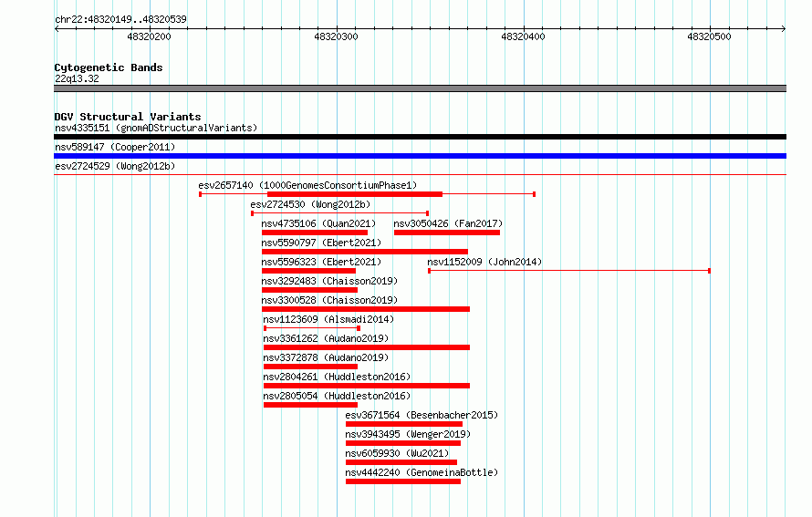Click the nsv3372878 Audano2019 label
The width and height of the screenshot is (812, 517).
click(x=326, y=357)
